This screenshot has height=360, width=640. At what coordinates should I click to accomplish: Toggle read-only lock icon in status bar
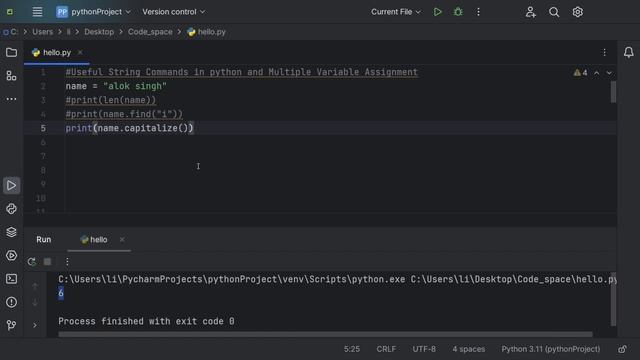click(x=622, y=349)
